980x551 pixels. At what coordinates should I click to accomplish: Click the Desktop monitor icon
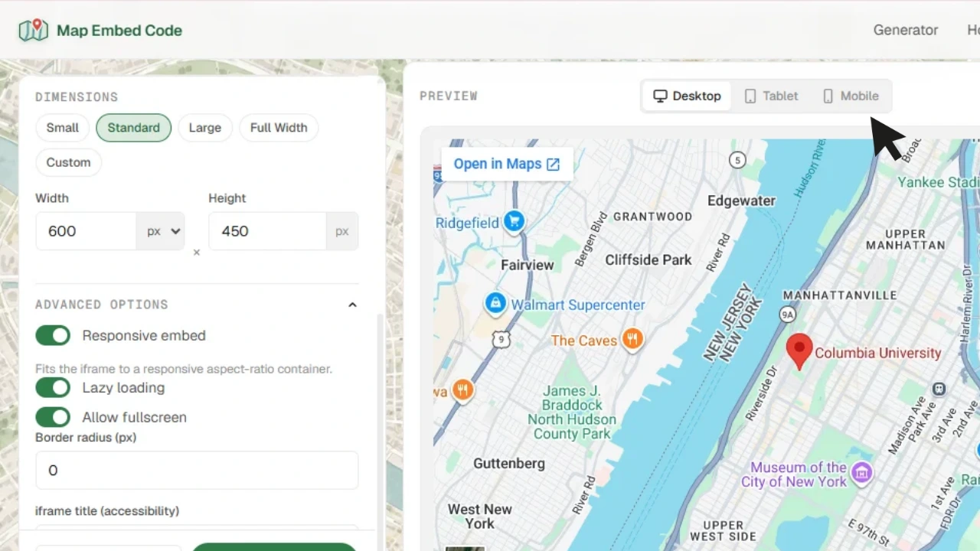tap(660, 96)
